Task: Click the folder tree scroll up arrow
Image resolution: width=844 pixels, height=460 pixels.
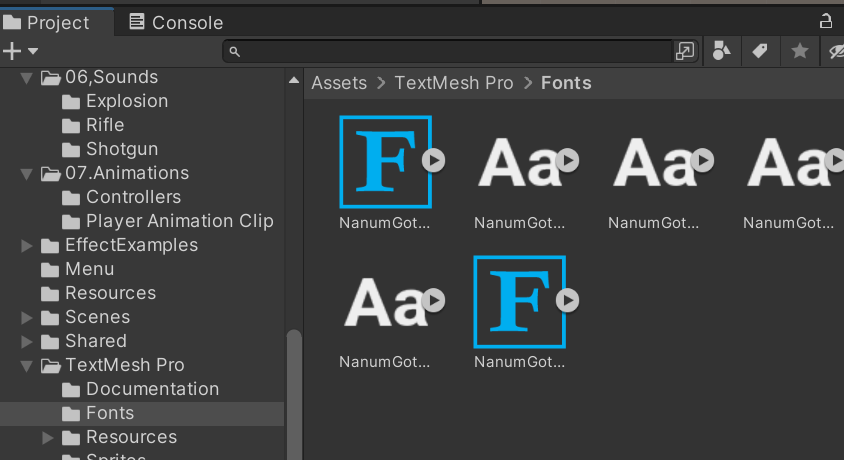Action: pyautogui.click(x=294, y=80)
